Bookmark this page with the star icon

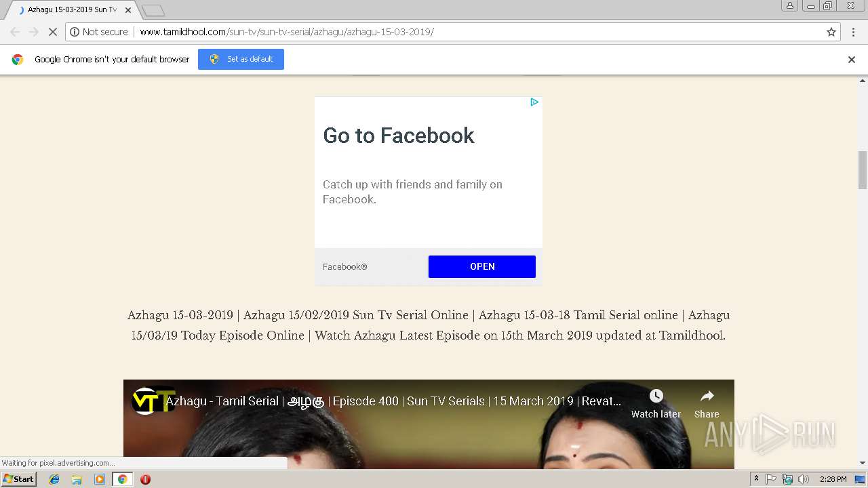tap(831, 32)
